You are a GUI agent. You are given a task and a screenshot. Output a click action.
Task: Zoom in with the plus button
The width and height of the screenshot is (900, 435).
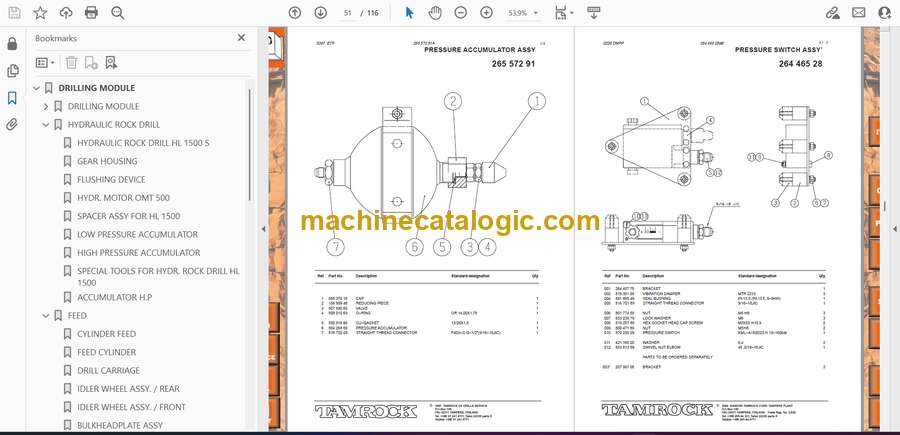click(x=486, y=13)
